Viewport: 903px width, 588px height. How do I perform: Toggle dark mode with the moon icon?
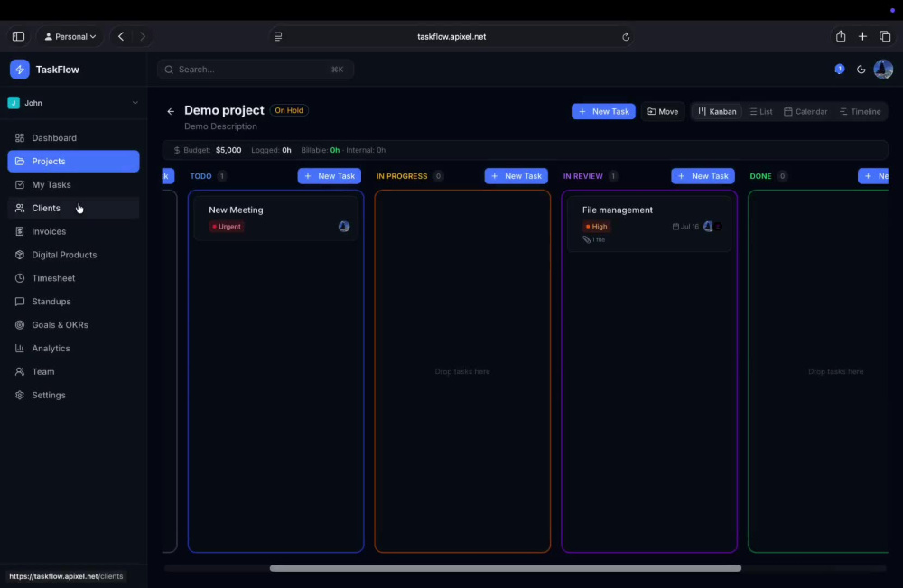(x=861, y=70)
